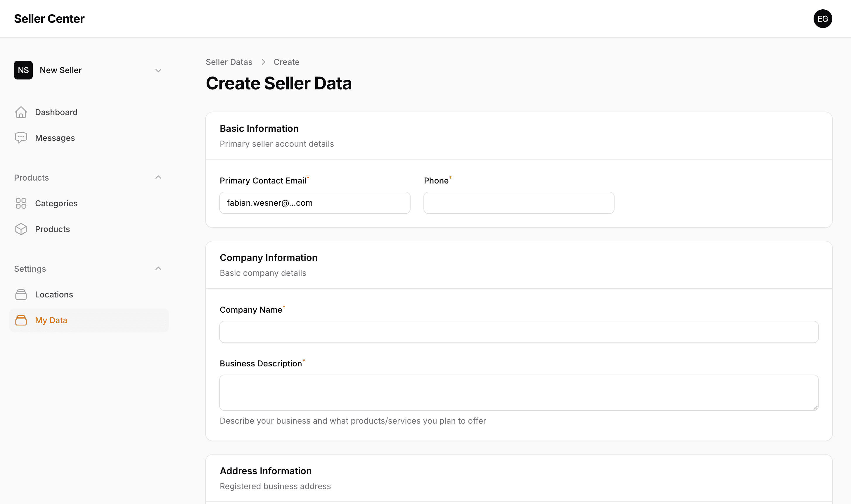The height and width of the screenshot is (504, 851).
Task: Focus the Phone input field
Action: click(518, 203)
